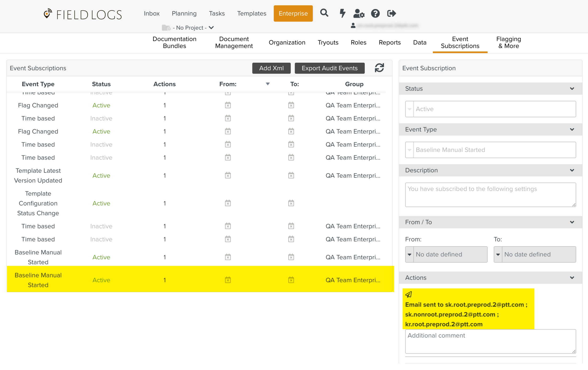Clear From date in Template Latest Version Updated row

point(228,175)
